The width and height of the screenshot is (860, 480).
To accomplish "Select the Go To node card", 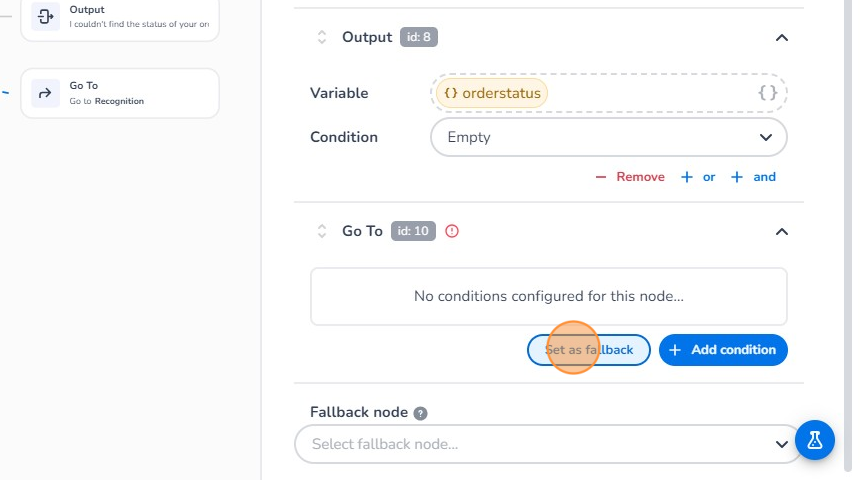I will (x=120, y=93).
